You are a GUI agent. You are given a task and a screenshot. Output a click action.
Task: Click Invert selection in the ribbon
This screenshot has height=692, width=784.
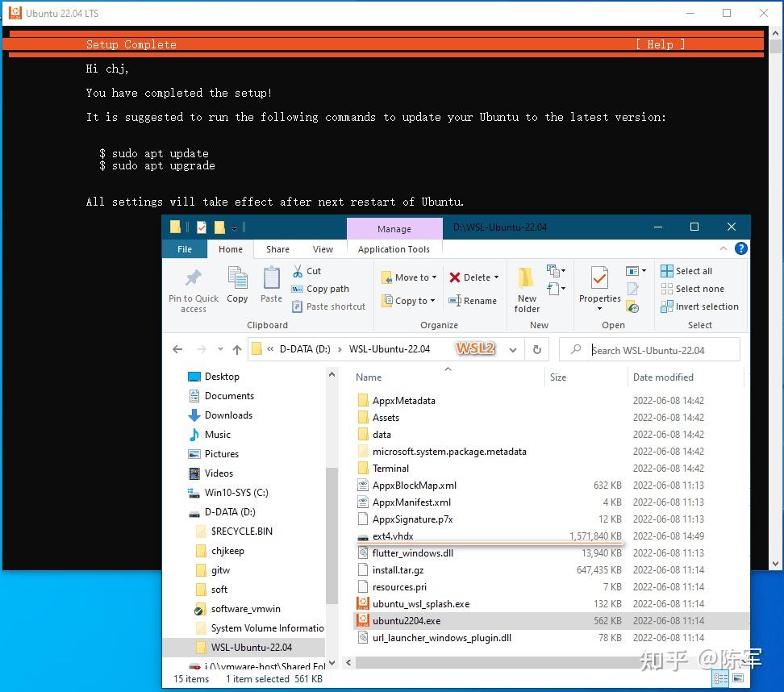tap(700, 306)
